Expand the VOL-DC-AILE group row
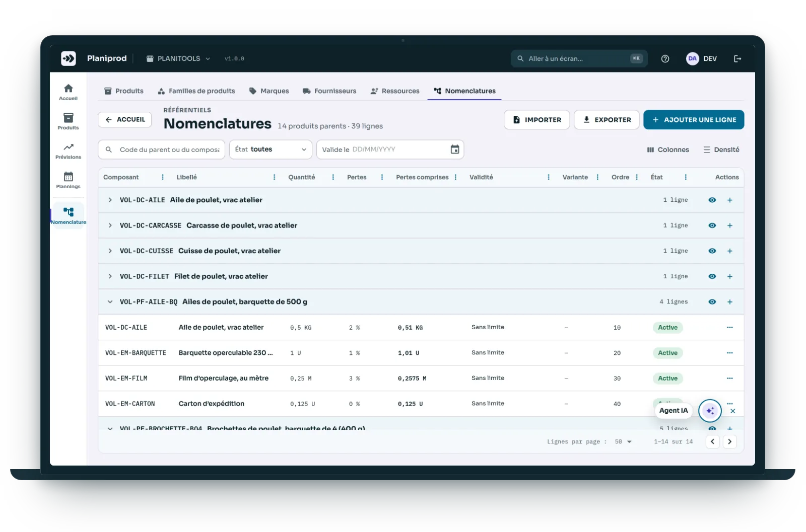 point(110,200)
